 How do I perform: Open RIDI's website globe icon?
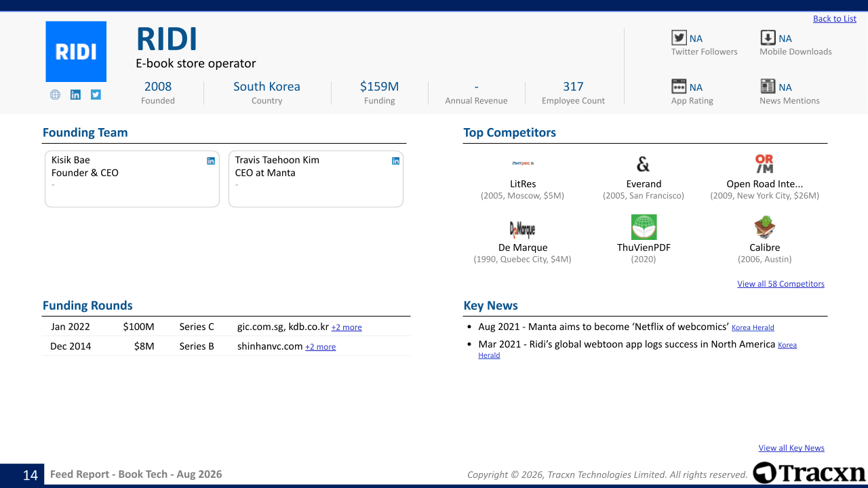click(x=55, y=95)
